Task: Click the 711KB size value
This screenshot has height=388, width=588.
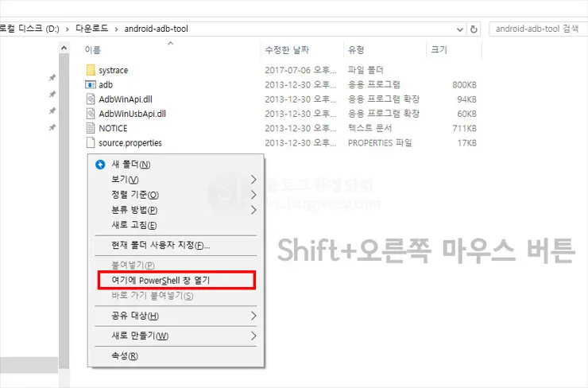Action: pyautogui.click(x=464, y=128)
